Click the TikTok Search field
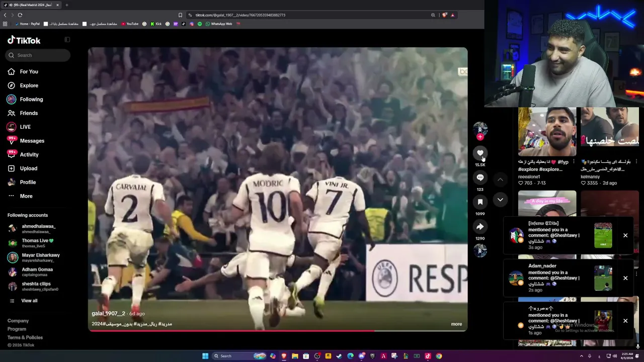The height and width of the screenshot is (362, 644). pos(38,55)
